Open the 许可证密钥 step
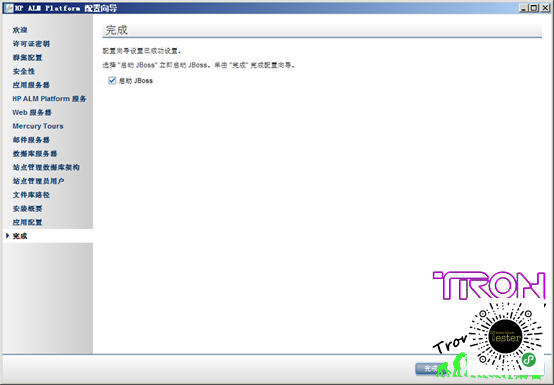554x385 pixels. tap(31, 44)
